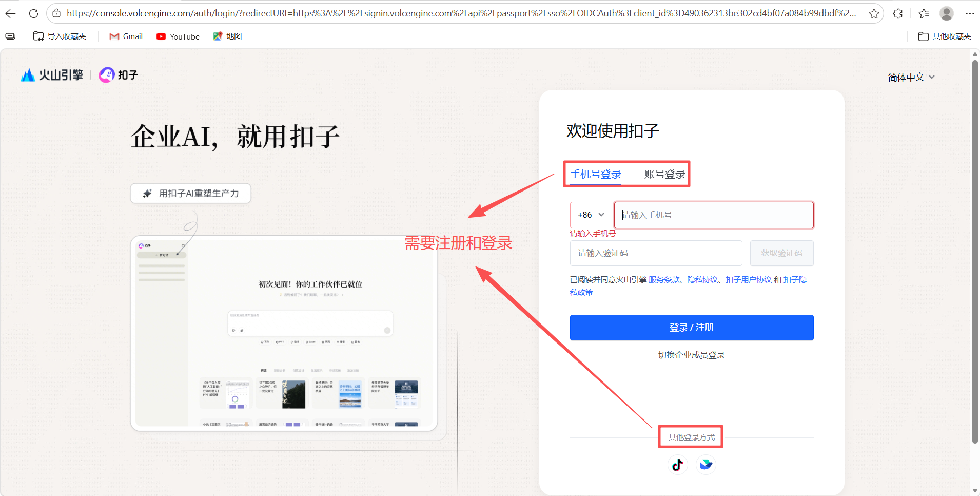This screenshot has height=496, width=980.
Task: Click the blue 登录 / 注册 button
Action: click(692, 328)
